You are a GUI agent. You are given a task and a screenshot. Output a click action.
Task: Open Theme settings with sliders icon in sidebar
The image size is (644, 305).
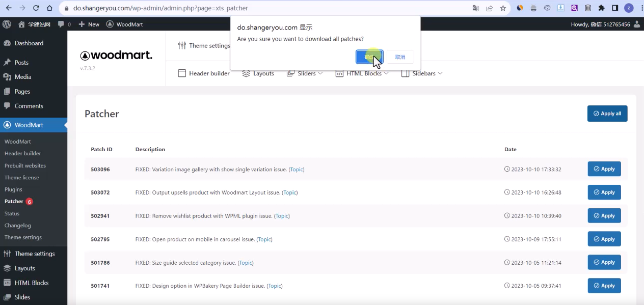(x=34, y=254)
